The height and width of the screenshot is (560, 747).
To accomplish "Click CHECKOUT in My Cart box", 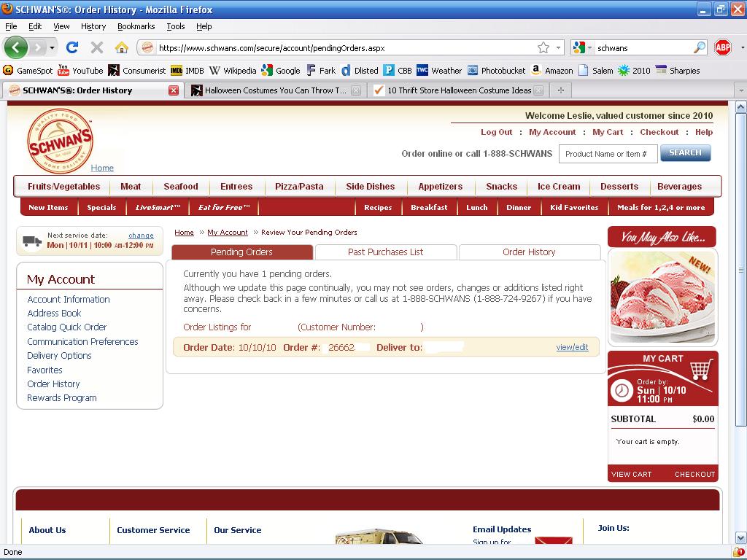I will (x=695, y=474).
